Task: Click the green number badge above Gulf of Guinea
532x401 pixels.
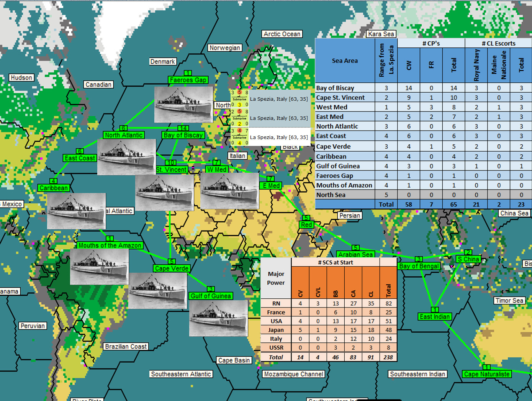Action: point(211,289)
